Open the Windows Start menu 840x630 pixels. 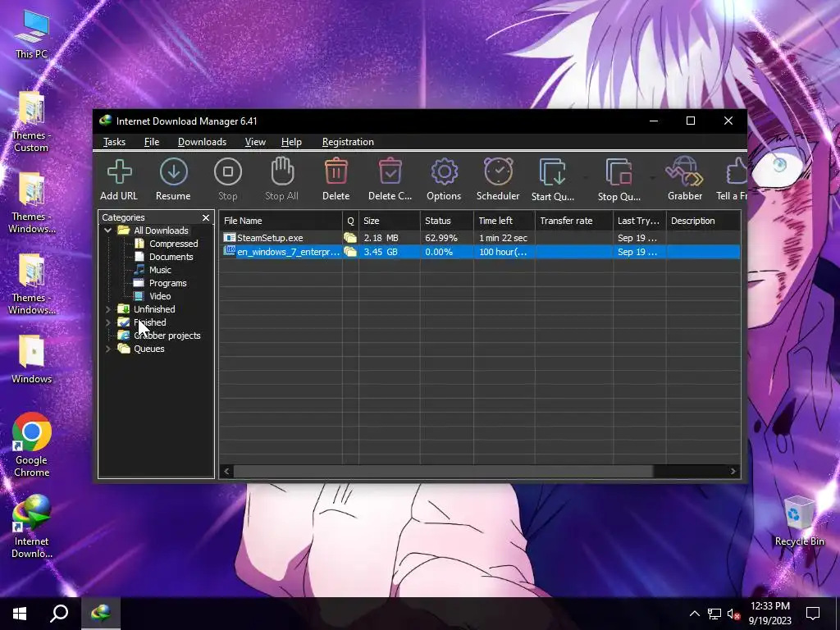20,614
